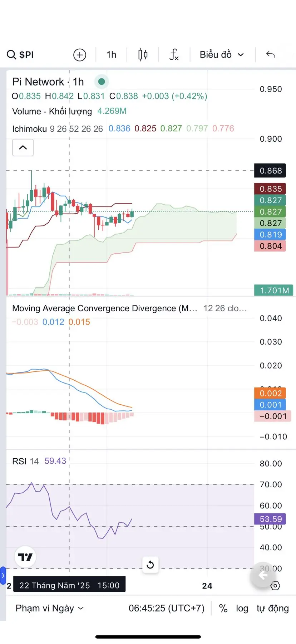Tap the 0.950 price axis label
296x644 pixels.
pos(271,89)
